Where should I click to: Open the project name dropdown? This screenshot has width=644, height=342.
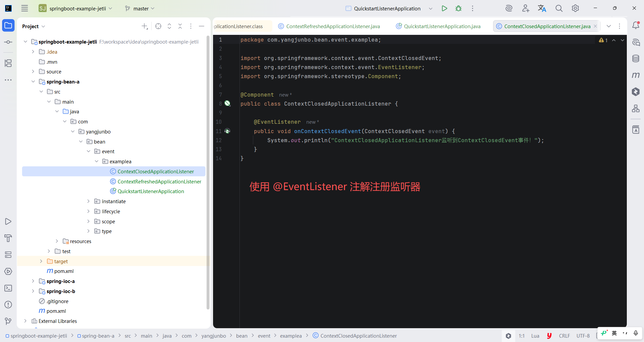click(x=75, y=8)
